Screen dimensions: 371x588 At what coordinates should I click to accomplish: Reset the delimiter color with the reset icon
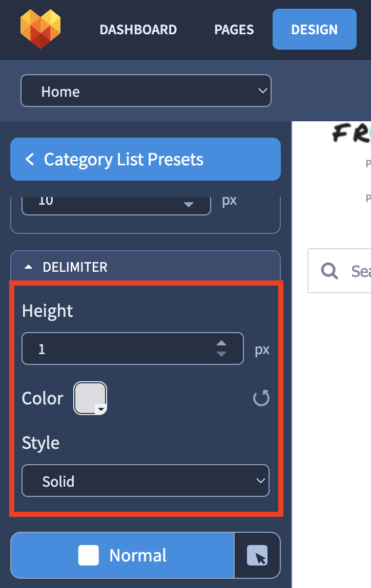pyautogui.click(x=261, y=398)
